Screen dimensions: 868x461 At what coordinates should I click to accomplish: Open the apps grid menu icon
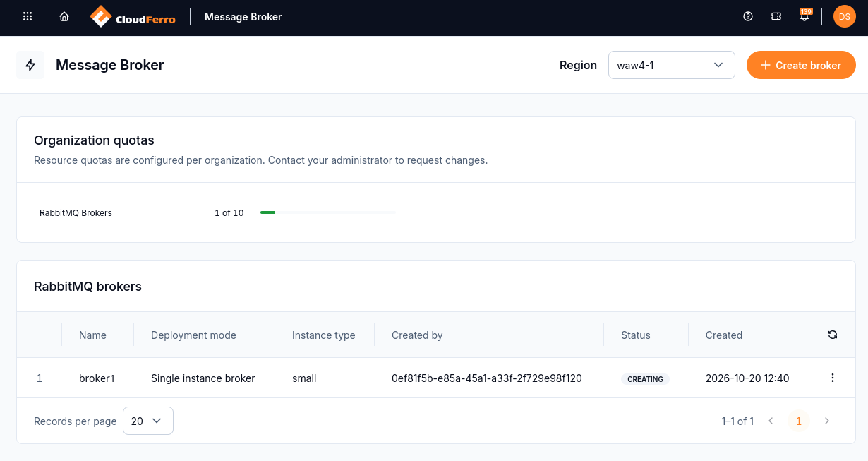coord(28,17)
